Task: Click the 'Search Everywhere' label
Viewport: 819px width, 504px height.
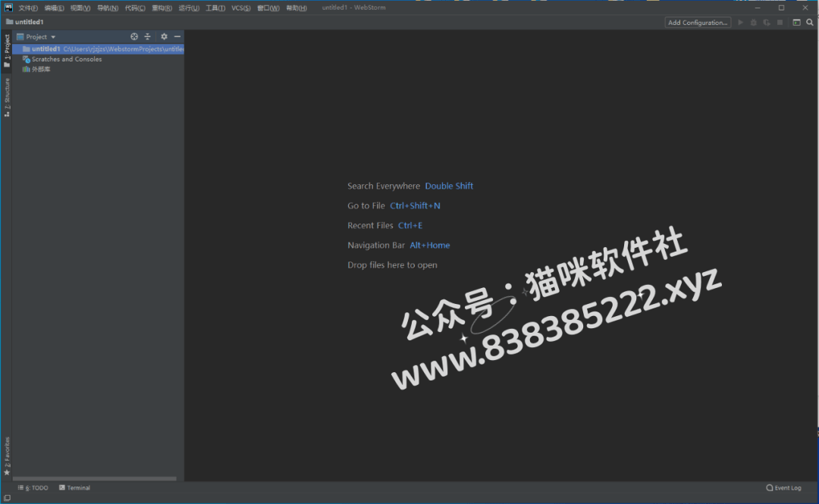Action: 384,186
